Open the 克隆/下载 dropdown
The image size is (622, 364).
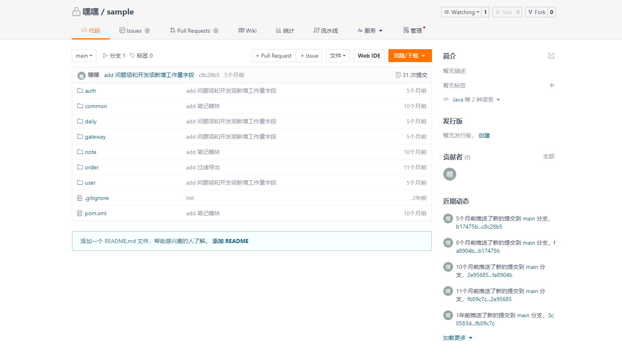[410, 56]
